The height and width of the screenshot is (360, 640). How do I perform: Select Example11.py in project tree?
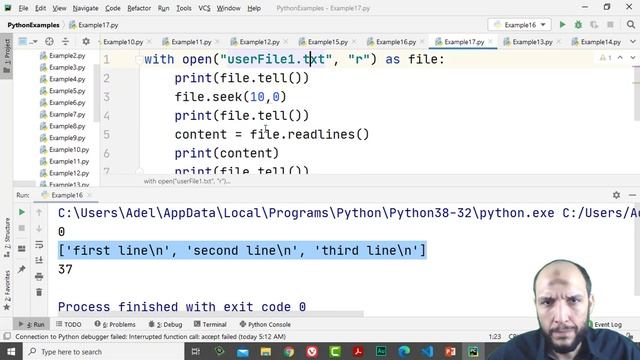[x=64, y=161]
